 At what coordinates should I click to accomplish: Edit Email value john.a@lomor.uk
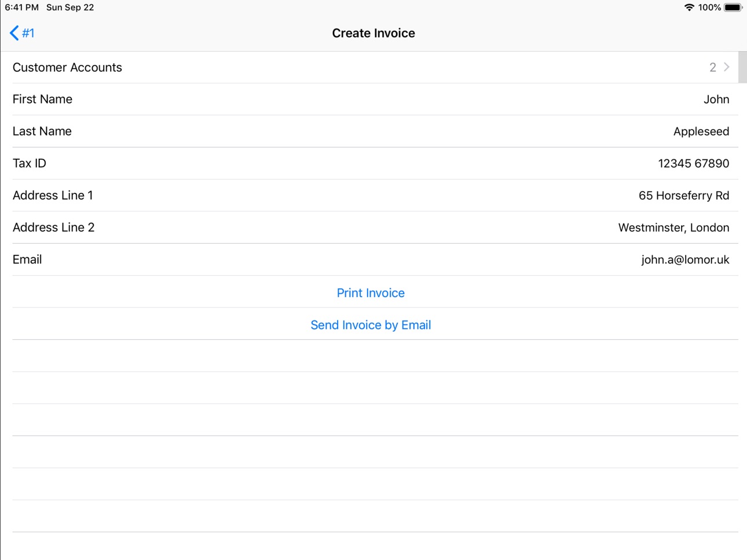(x=685, y=259)
